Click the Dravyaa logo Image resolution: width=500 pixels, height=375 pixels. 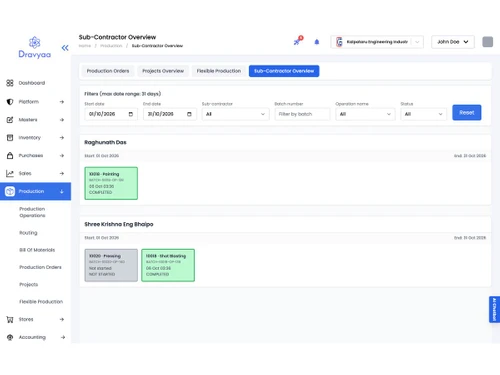[35, 48]
